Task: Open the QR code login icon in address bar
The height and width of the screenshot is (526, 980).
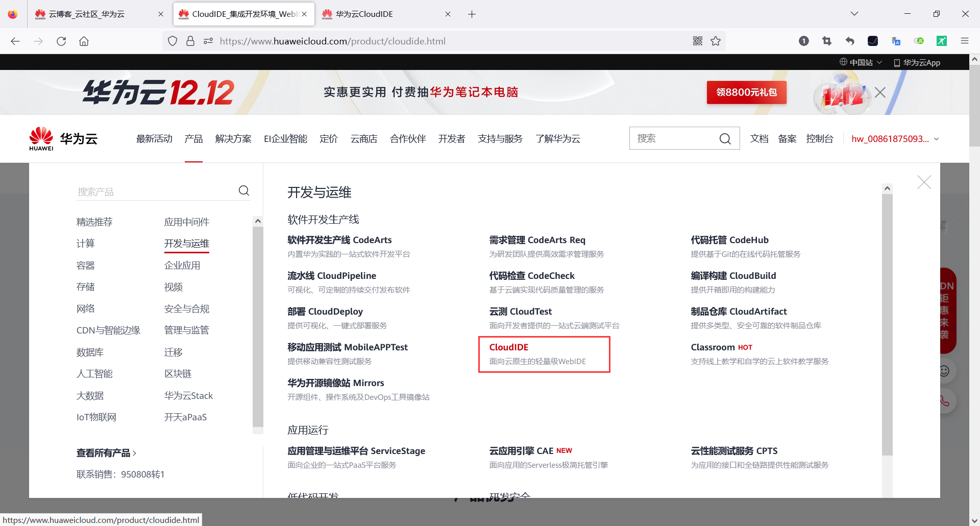Action: 698,41
